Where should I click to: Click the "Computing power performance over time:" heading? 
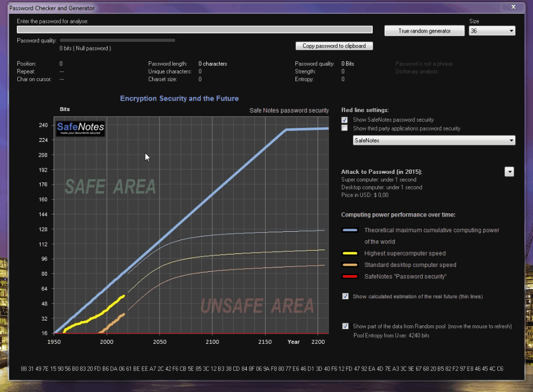[398, 215]
